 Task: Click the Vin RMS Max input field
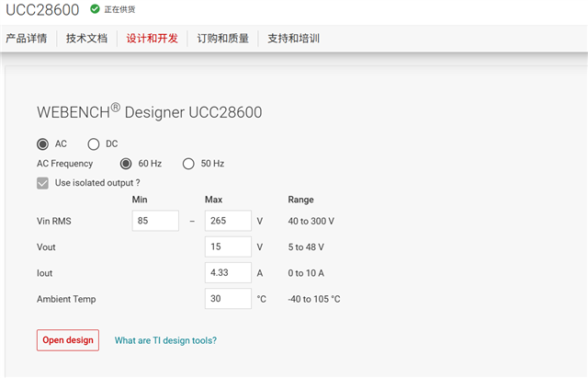click(x=228, y=221)
